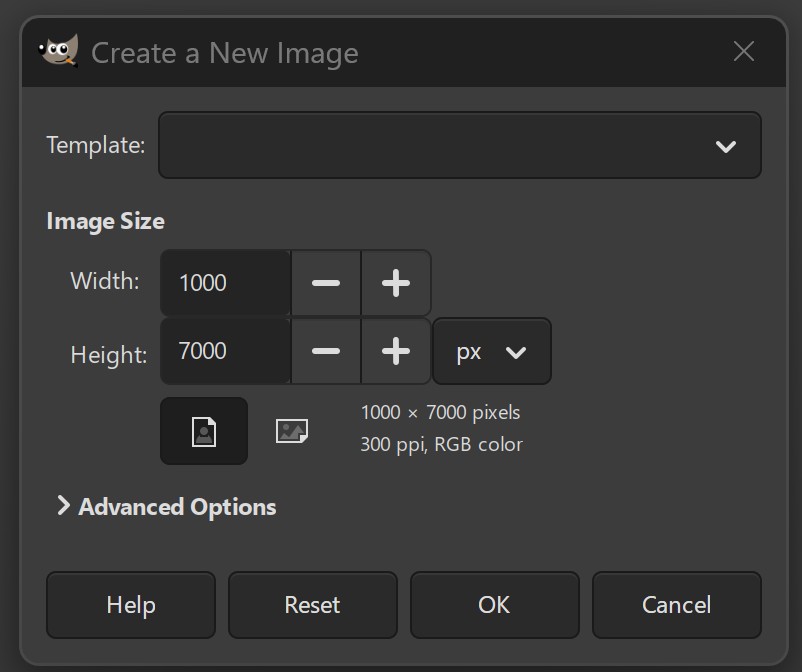Cancel creating the new image
Image resolution: width=802 pixels, height=672 pixels.
pos(676,605)
